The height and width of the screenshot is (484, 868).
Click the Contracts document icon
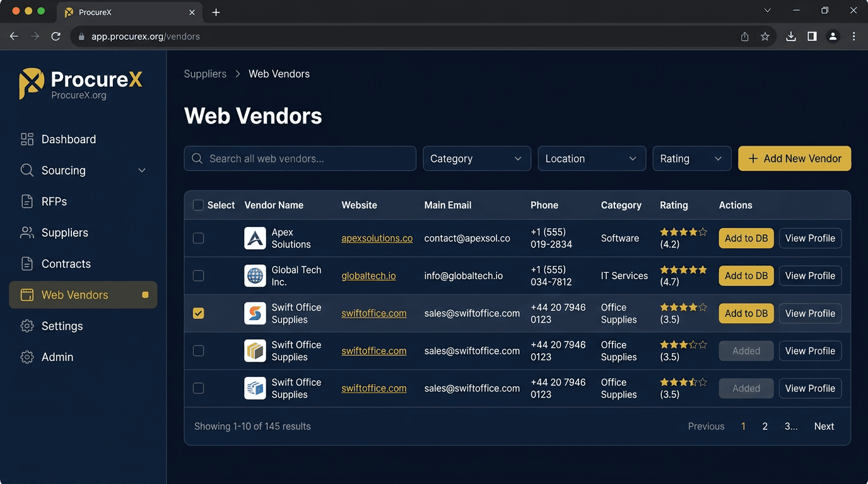pyautogui.click(x=27, y=263)
